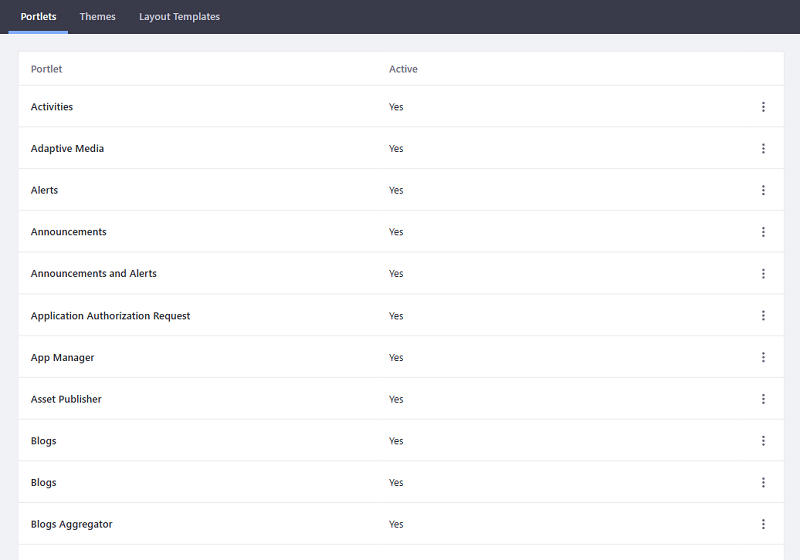The height and width of the screenshot is (560, 800).
Task: Open actions menu for Asset Publisher row
Action: click(x=763, y=399)
